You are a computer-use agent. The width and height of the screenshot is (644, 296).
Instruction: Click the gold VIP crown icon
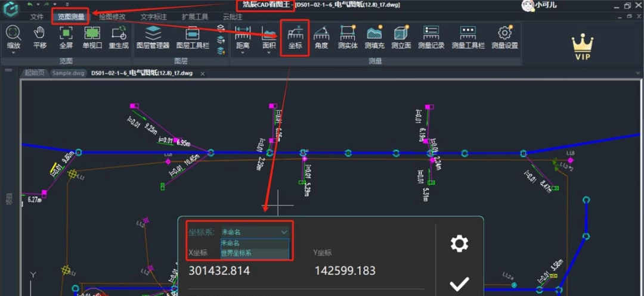point(583,47)
